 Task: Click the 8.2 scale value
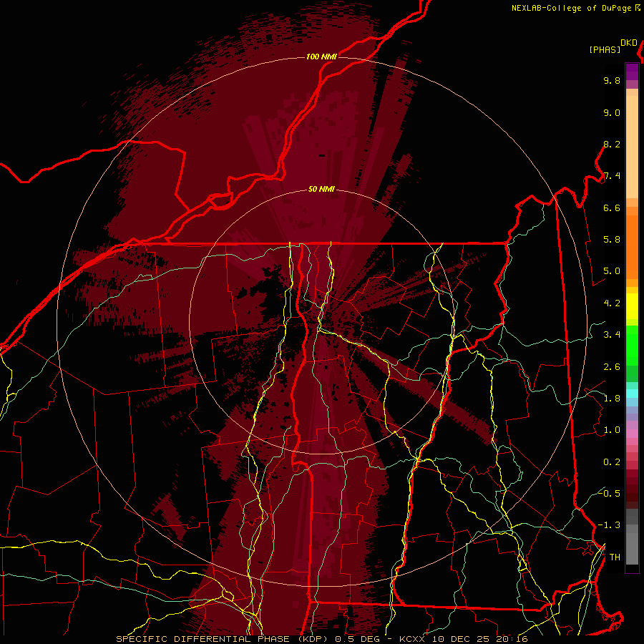pos(612,145)
